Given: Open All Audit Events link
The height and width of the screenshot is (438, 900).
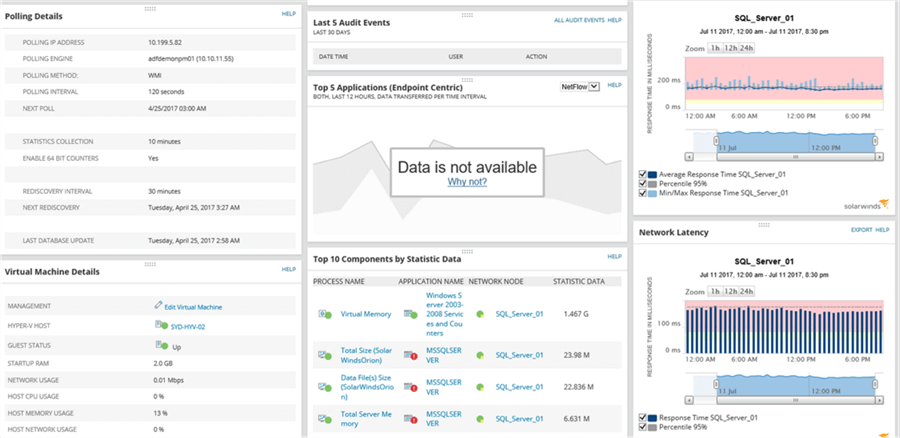Looking at the screenshot, I should tap(579, 20).
